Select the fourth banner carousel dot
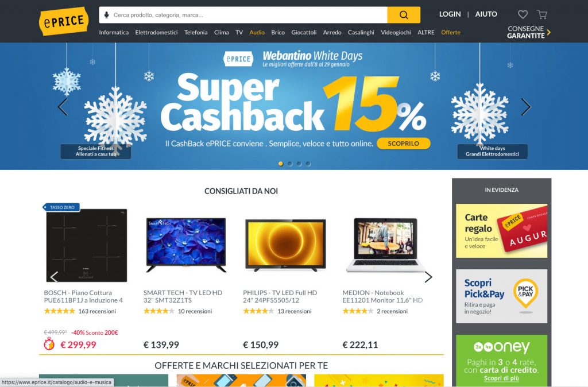The image size is (588, 387). click(308, 164)
